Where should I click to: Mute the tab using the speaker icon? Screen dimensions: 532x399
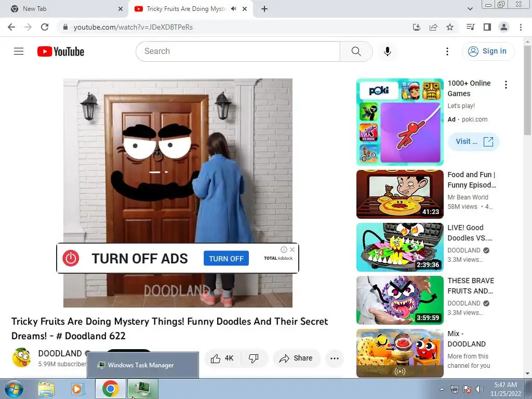(233, 9)
